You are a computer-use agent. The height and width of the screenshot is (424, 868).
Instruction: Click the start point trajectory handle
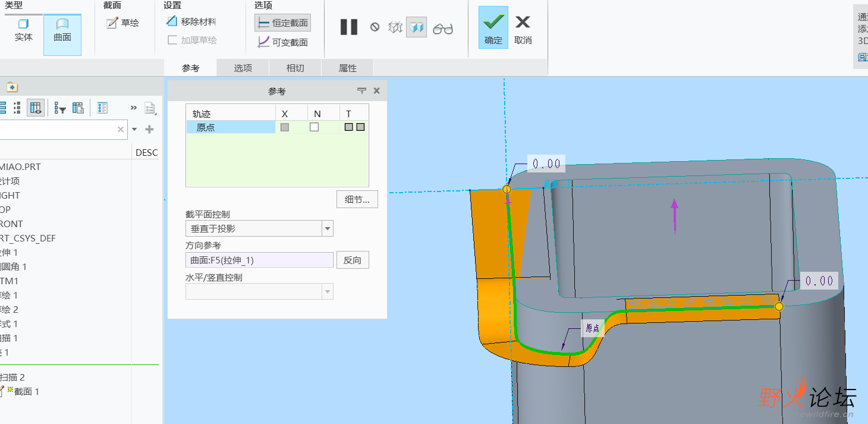pos(507,189)
